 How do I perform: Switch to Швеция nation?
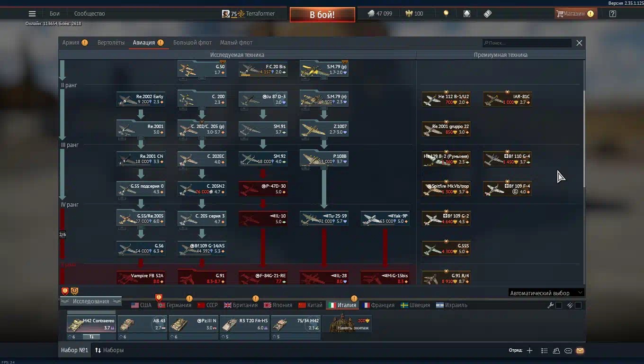[415, 305]
